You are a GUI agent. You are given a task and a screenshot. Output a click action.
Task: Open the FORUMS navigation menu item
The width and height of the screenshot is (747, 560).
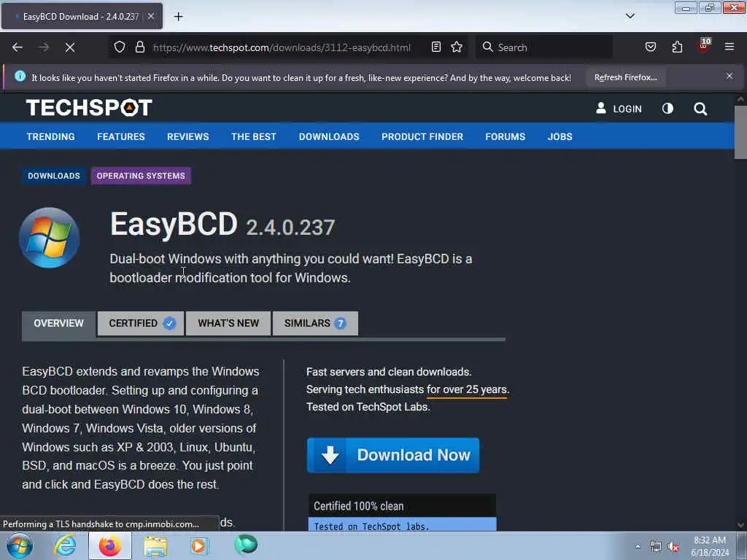pyautogui.click(x=505, y=136)
